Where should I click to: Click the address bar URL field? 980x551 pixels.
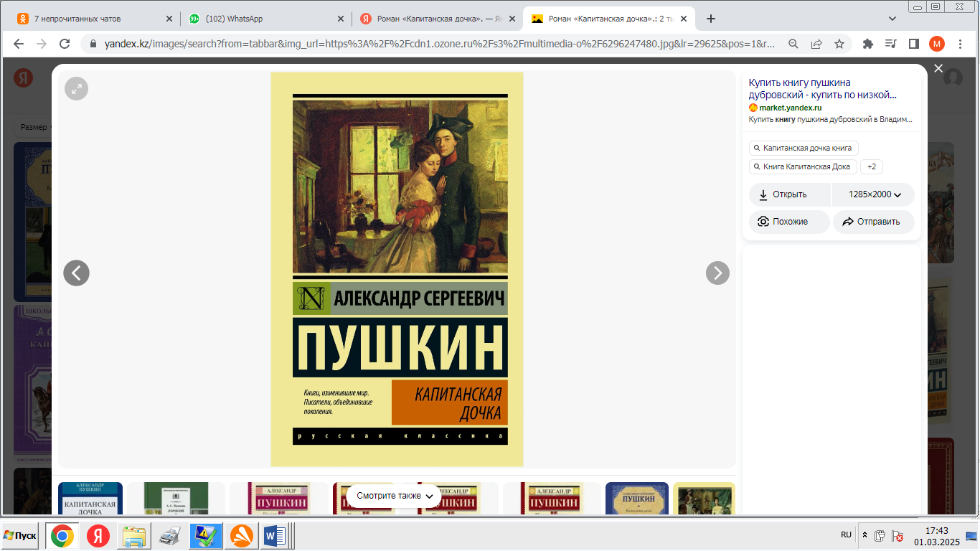pyautogui.click(x=440, y=44)
